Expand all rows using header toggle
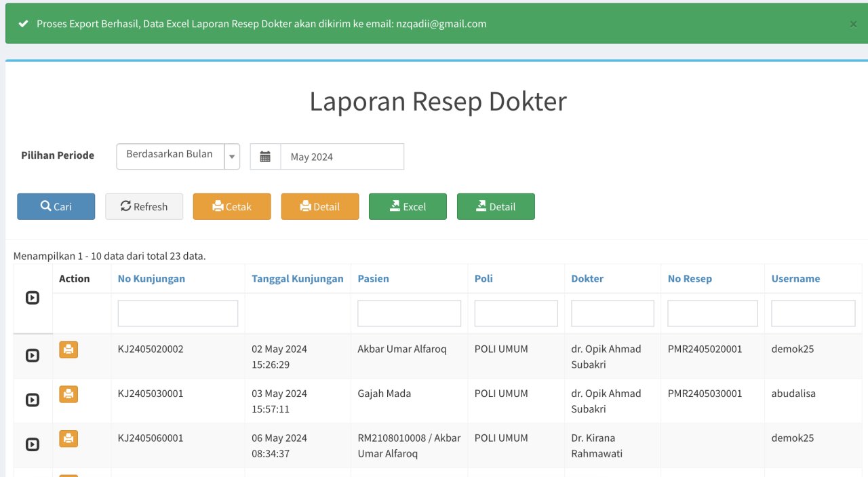Image resolution: width=868 pixels, height=477 pixels. (33, 298)
